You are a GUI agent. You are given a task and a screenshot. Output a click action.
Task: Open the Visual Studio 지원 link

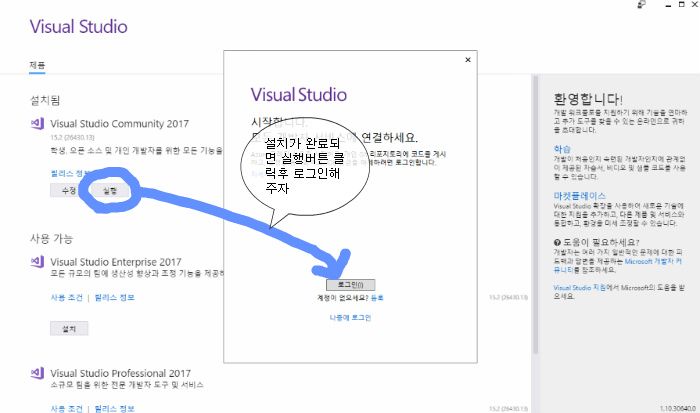click(x=579, y=288)
